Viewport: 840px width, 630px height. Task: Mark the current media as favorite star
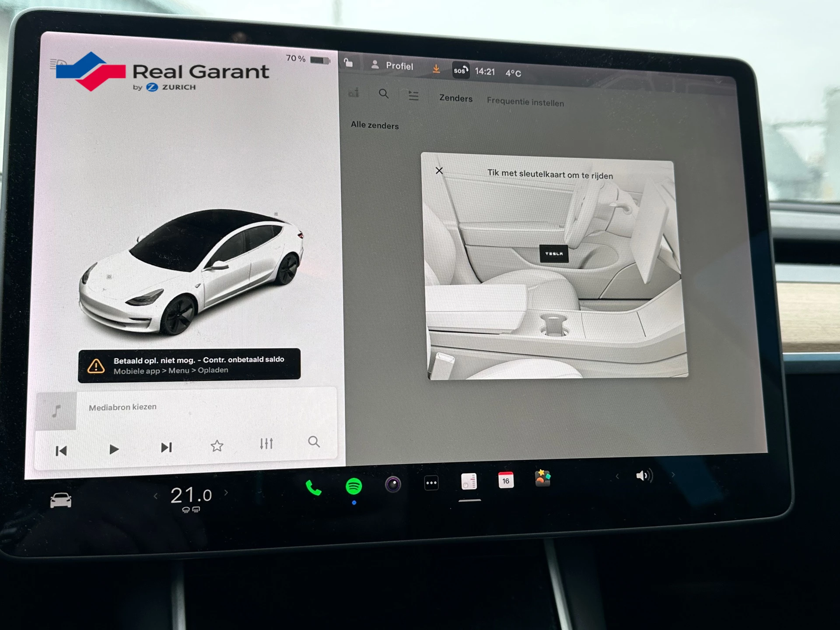tap(217, 446)
